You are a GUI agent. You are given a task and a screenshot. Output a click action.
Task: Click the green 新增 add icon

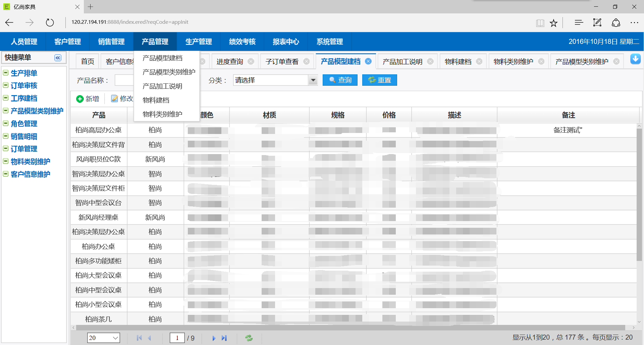click(80, 99)
